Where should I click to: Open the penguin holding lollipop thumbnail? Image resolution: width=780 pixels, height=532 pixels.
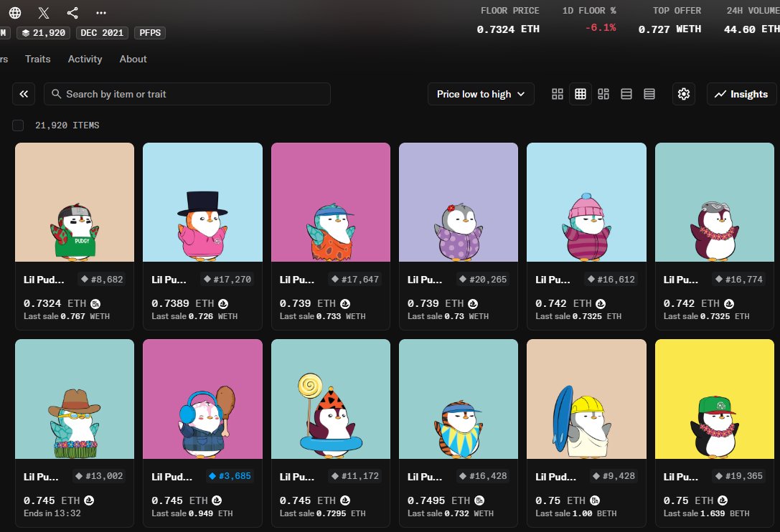331,399
